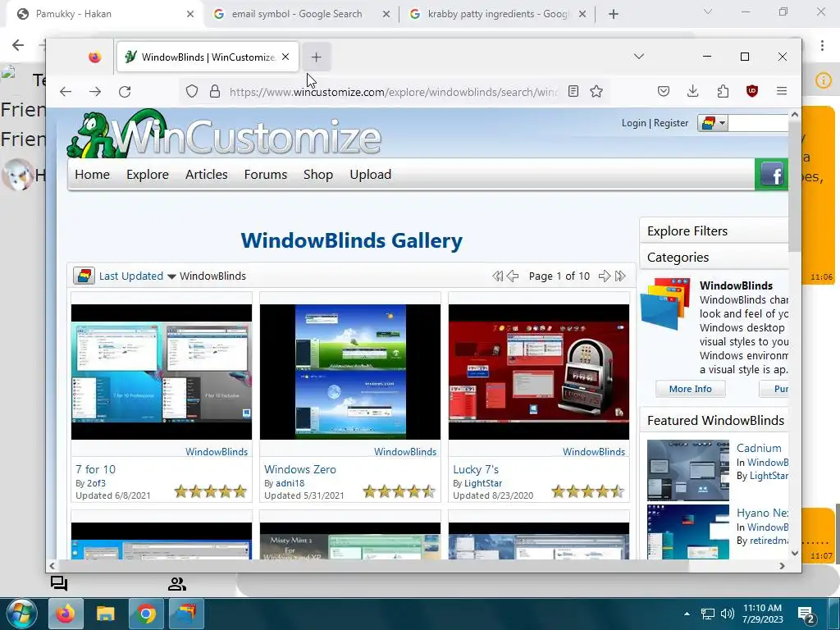Click Firefox back navigation arrow
Image resolution: width=840 pixels, height=630 pixels.
tap(66, 92)
